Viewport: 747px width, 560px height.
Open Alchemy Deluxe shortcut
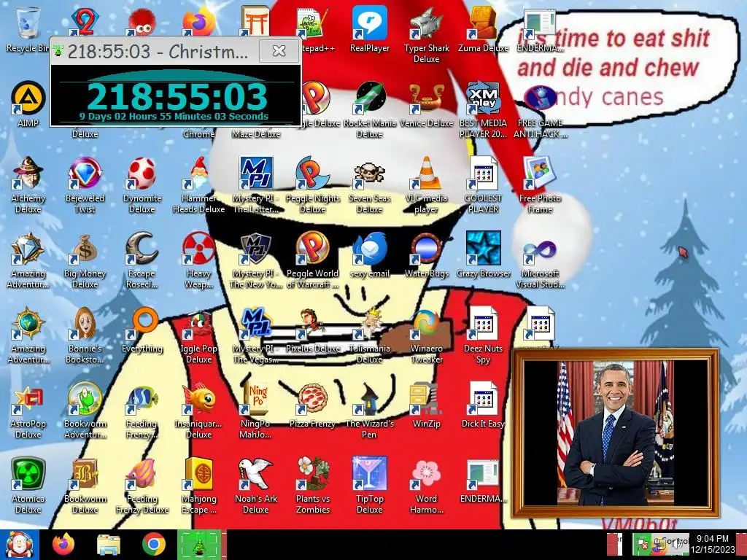(x=28, y=184)
